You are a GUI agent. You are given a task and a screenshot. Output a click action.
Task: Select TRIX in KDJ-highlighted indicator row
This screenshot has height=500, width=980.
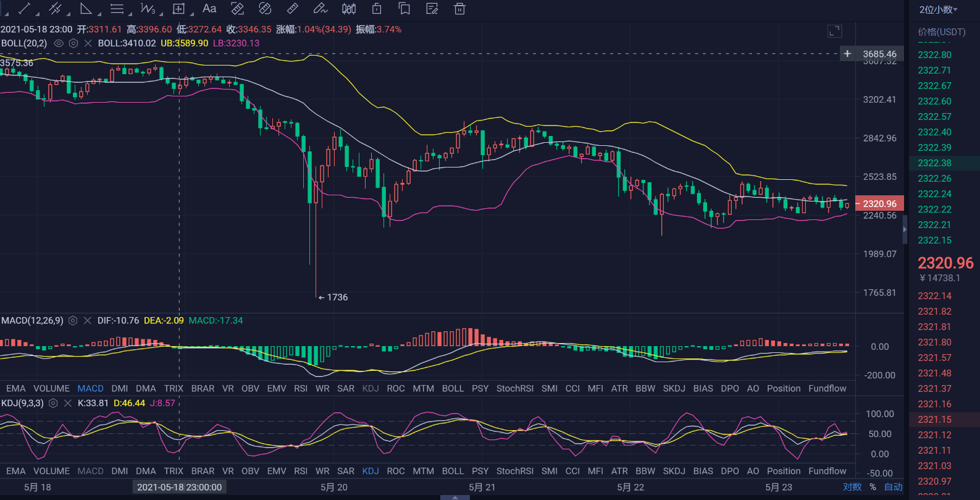click(174, 471)
